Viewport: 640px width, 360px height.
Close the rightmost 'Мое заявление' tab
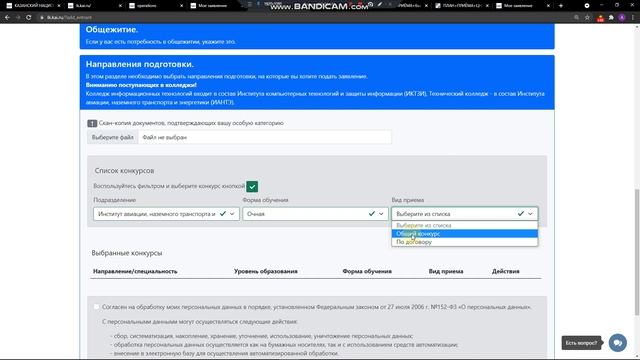pos(548,6)
